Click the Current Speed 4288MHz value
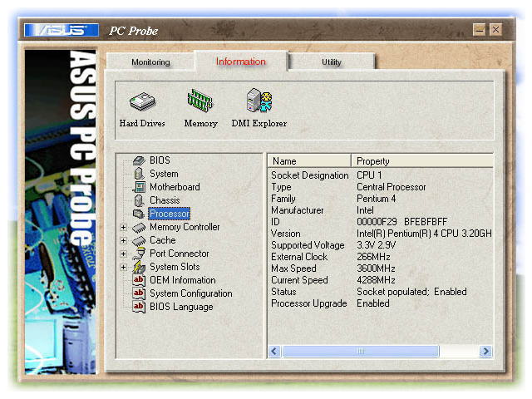This screenshot has height=399, width=532. [376, 280]
